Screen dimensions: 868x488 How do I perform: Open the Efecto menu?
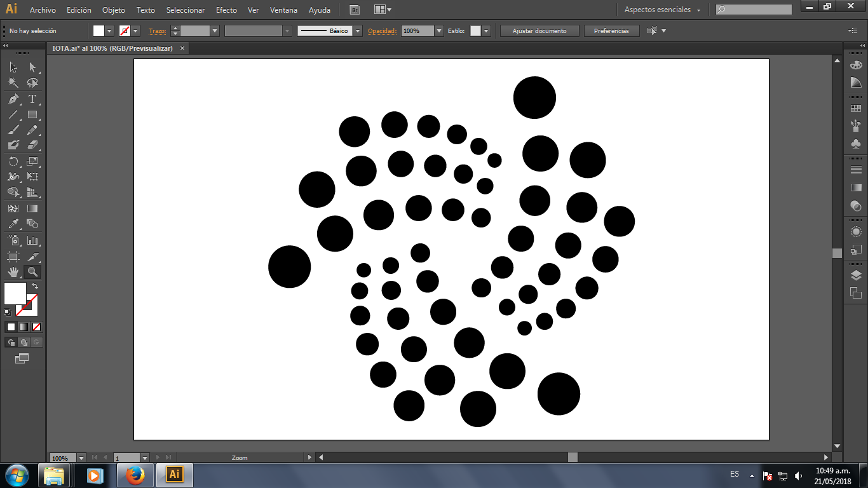click(x=226, y=10)
